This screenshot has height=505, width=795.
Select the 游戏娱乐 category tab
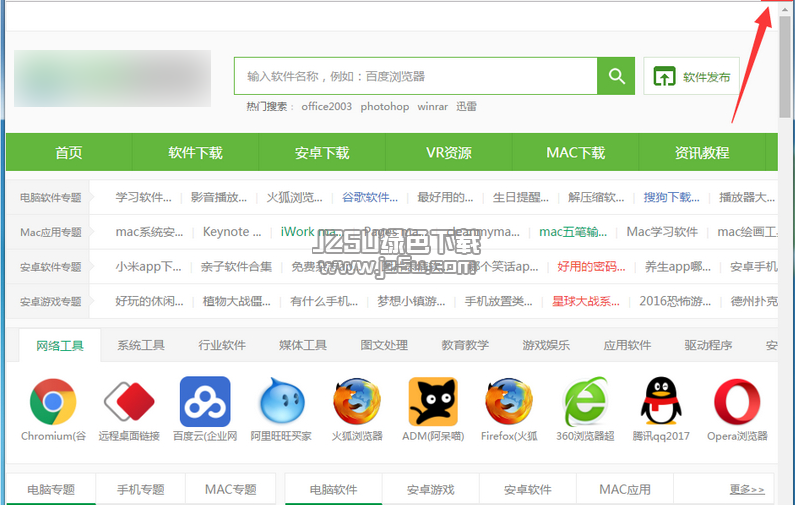(546, 345)
